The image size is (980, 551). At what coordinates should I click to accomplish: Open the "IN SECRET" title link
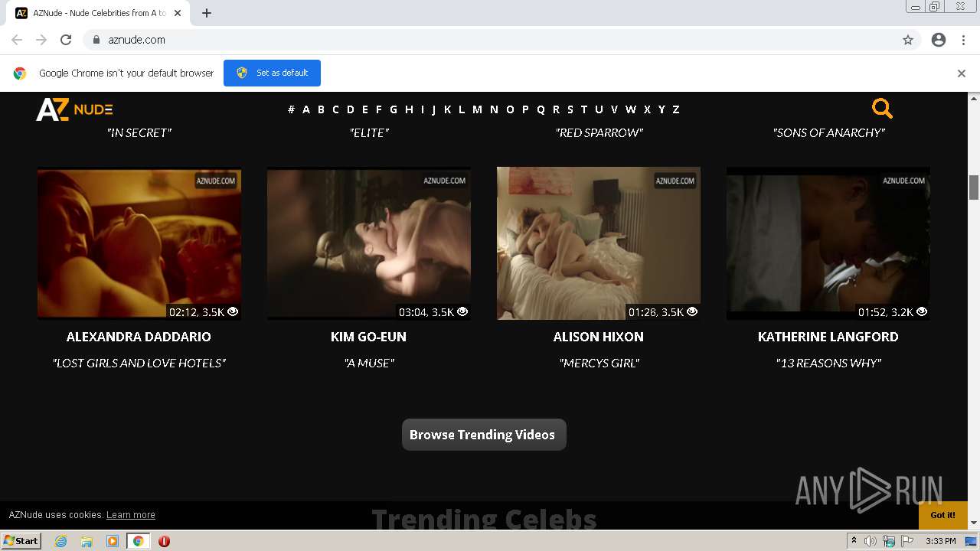[139, 133]
